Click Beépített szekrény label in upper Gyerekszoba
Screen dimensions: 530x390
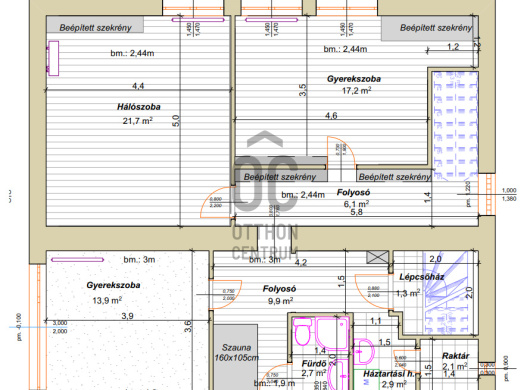436,28
